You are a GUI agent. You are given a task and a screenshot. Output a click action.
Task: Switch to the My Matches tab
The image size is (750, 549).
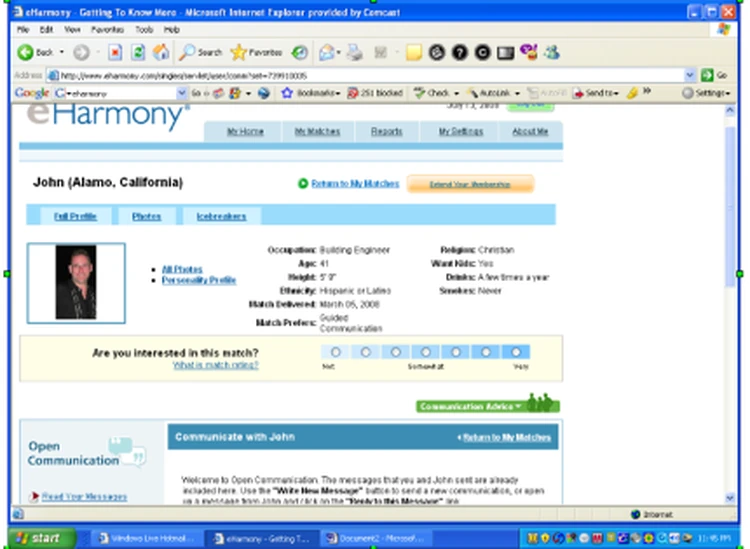(317, 132)
